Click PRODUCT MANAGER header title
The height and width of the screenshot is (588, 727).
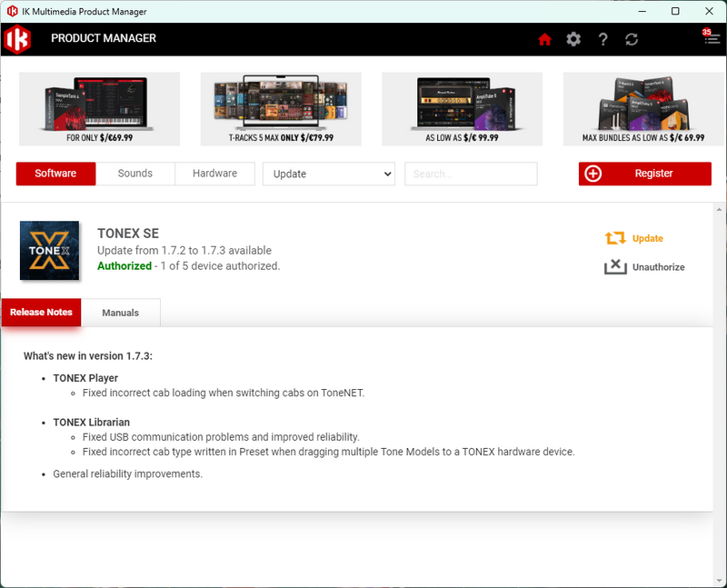104,38
